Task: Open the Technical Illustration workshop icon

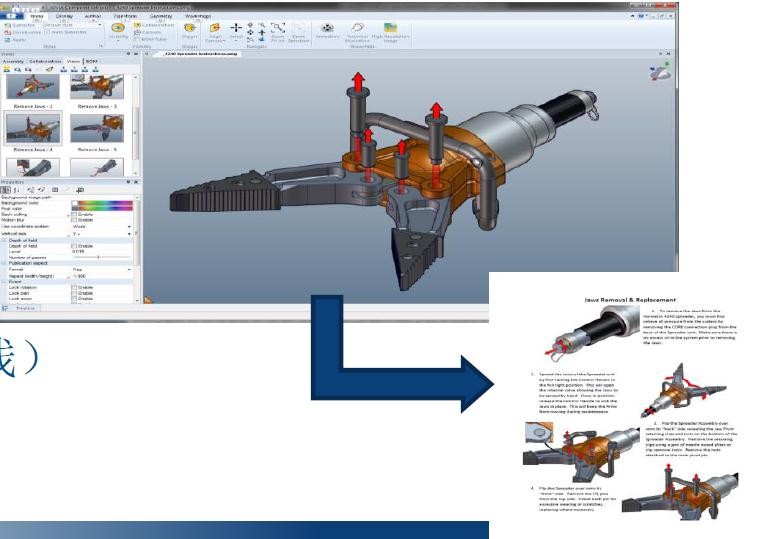Action: [357, 28]
